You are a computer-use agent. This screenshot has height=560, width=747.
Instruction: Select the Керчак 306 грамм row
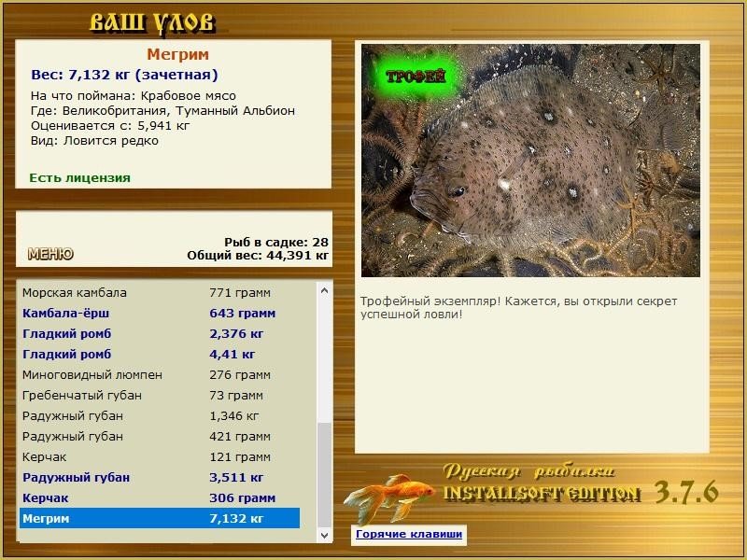(x=160, y=497)
